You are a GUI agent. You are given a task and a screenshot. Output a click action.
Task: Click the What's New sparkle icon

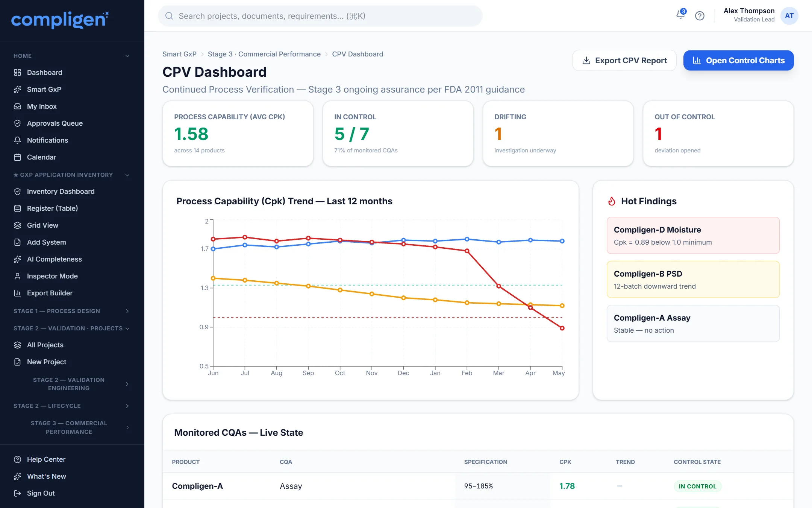(x=17, y=476)
